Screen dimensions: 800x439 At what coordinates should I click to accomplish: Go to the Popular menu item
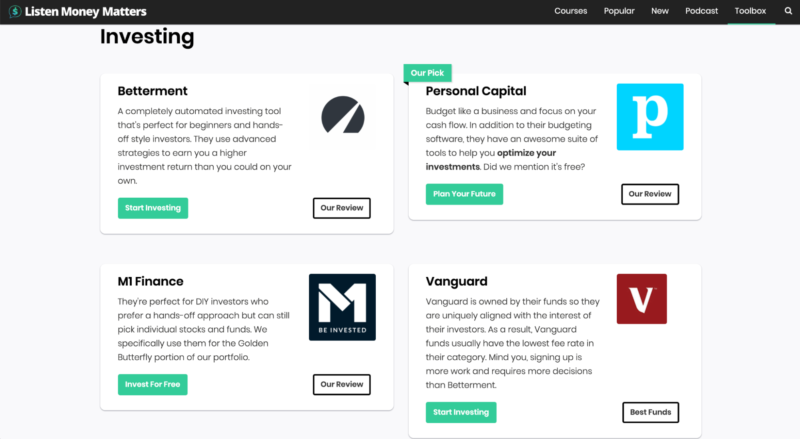click(619, 11)
